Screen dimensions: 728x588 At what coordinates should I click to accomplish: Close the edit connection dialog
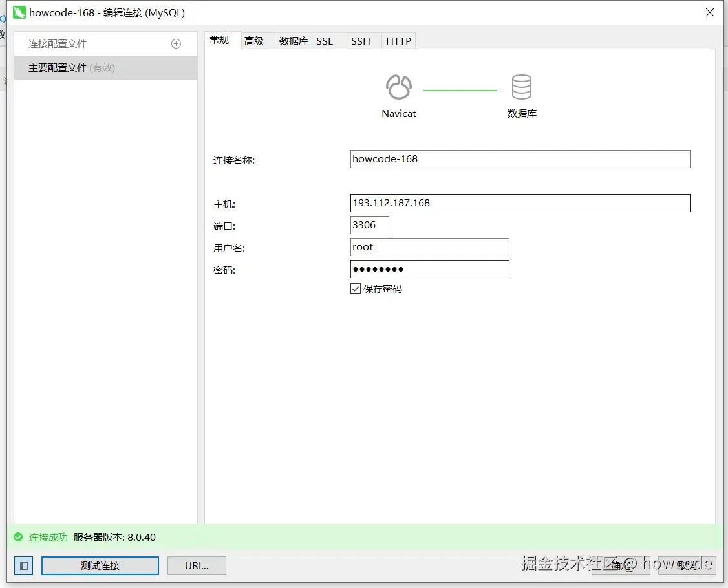(710, 12)
